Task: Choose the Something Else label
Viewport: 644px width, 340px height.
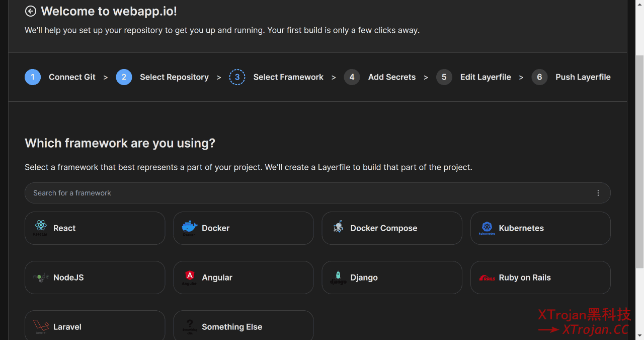Action: [232, 327]
